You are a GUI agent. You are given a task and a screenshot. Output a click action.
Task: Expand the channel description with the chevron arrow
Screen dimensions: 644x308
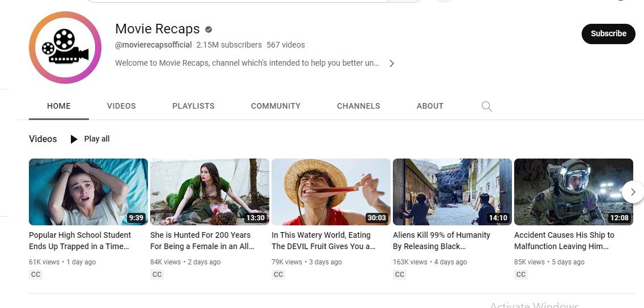point(392,63)
